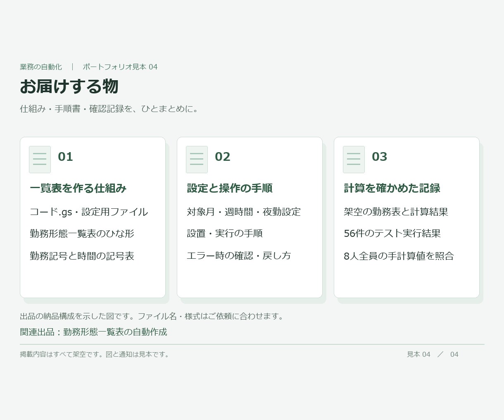Select the line 架空の勤務表と計算結果
The width and height of the screenshot is (504, 420).
click(x=396, y=212)
